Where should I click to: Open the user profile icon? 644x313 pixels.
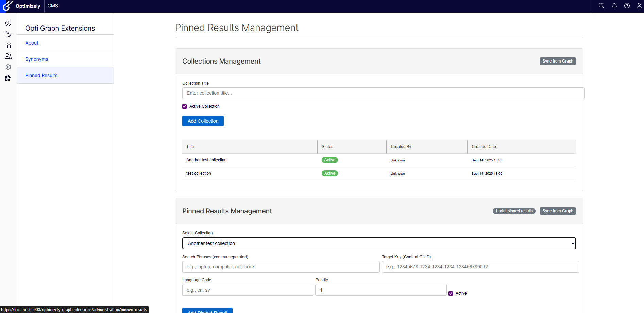tap(639, 6)
